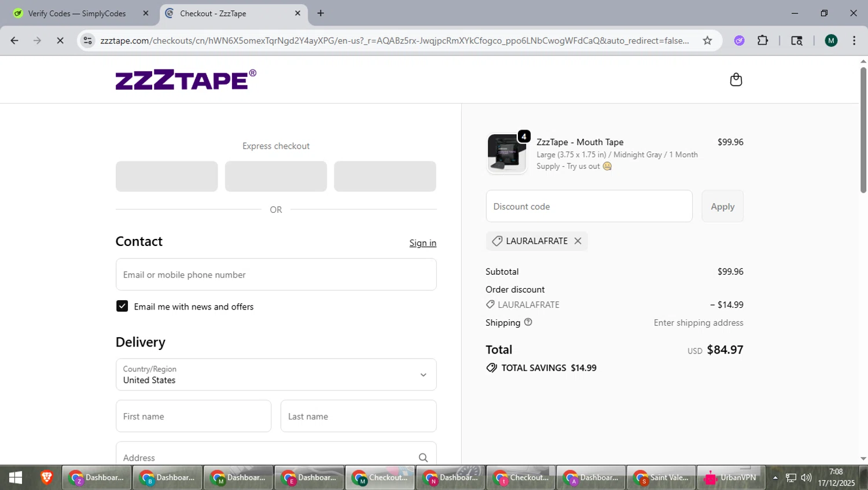Open the Saint Vale... Chrome taskbar window
Viewport: 868px width, 490px height.
pyautogui.click(x=661, y=477)
